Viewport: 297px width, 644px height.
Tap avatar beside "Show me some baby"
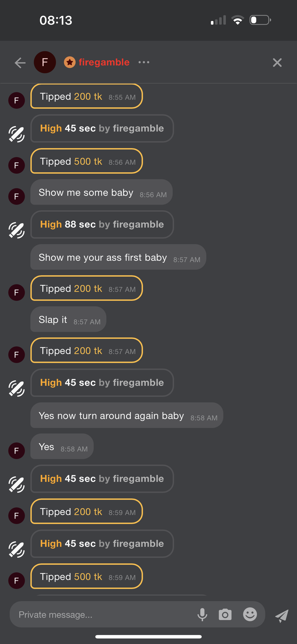pyautogui.click(x=17, y=196)
